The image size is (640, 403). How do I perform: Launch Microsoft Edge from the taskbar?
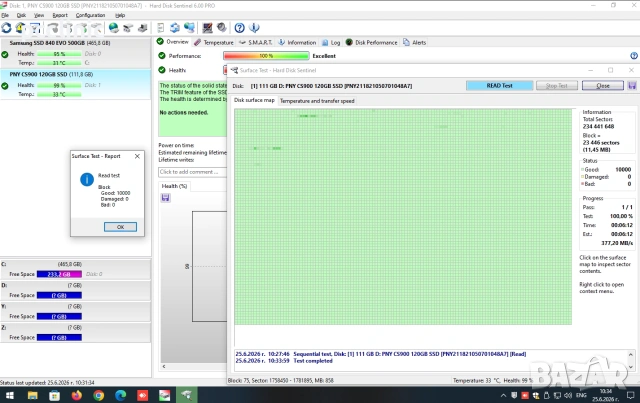[x=120, y=395]
